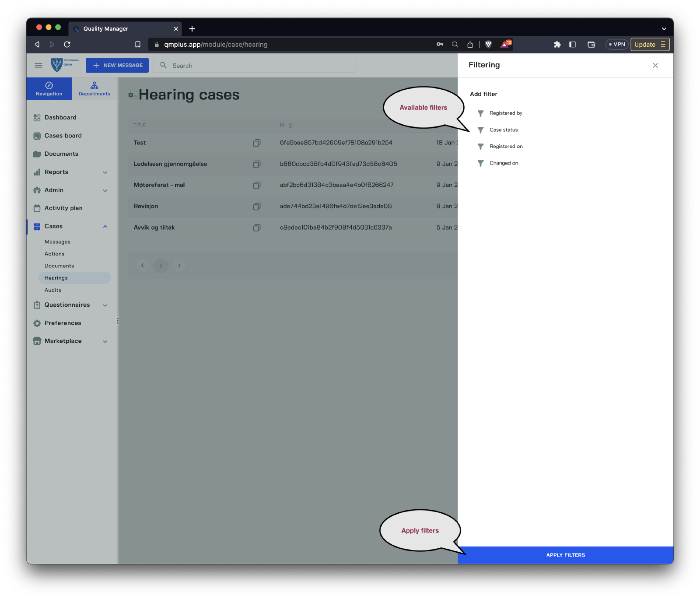Toggle the VPN button in browser toolbar
700x599 pixels.
[x=617, y=44]
